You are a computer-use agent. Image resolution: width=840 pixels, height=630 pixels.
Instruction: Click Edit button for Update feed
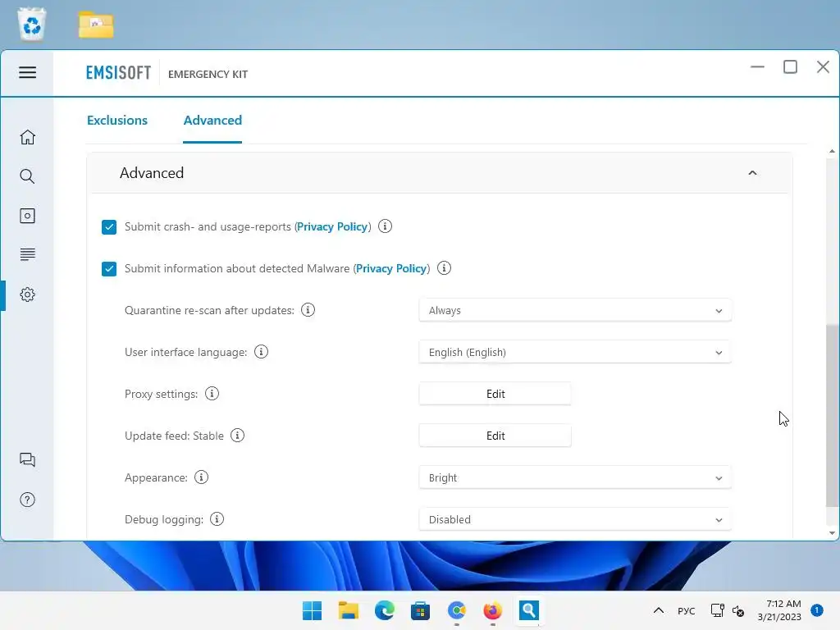click(495, 436)
